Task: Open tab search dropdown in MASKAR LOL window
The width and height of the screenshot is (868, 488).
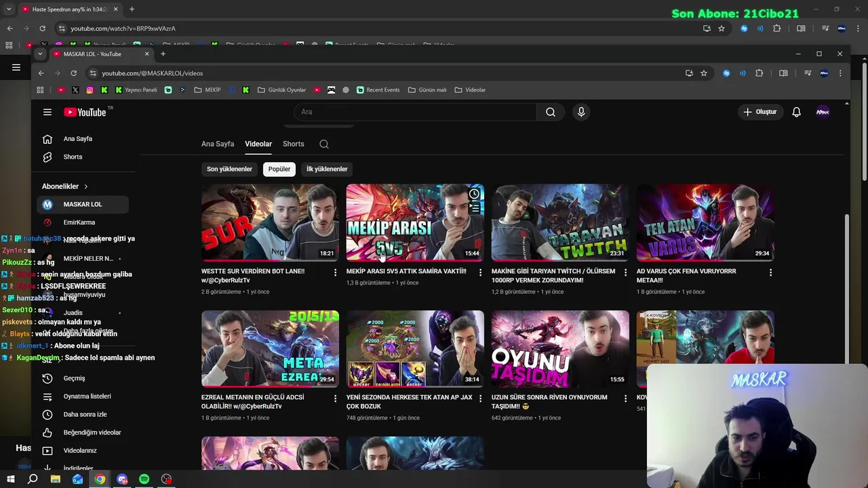Action: point(40,54)
